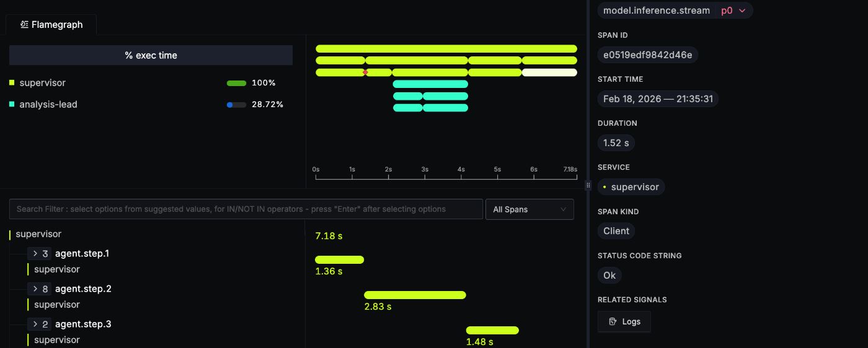This screenshot has height=348, width=868.
Task: Click the red error marker in flamegraph
Action: pyautogui.click(x=365, y=72)
